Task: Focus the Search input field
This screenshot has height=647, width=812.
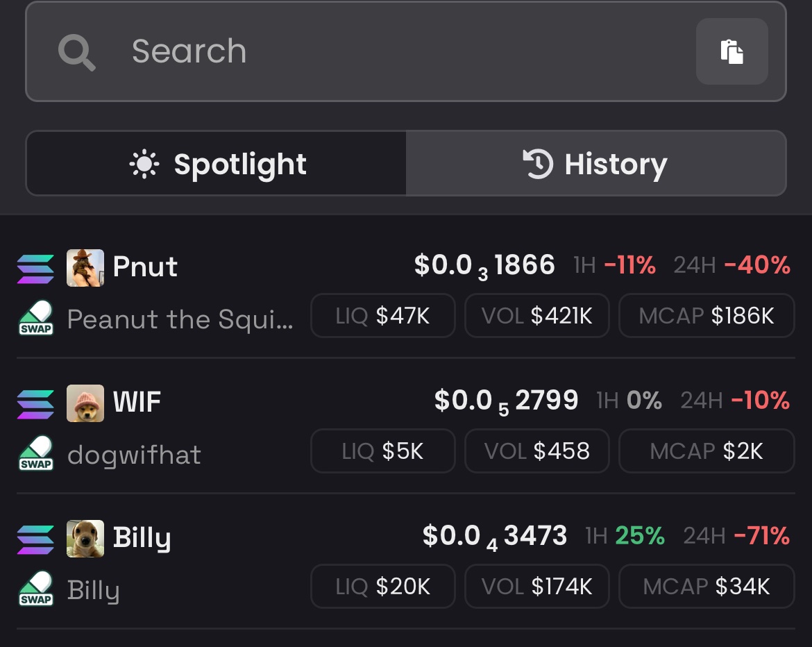Action: [x=406, y=51]
